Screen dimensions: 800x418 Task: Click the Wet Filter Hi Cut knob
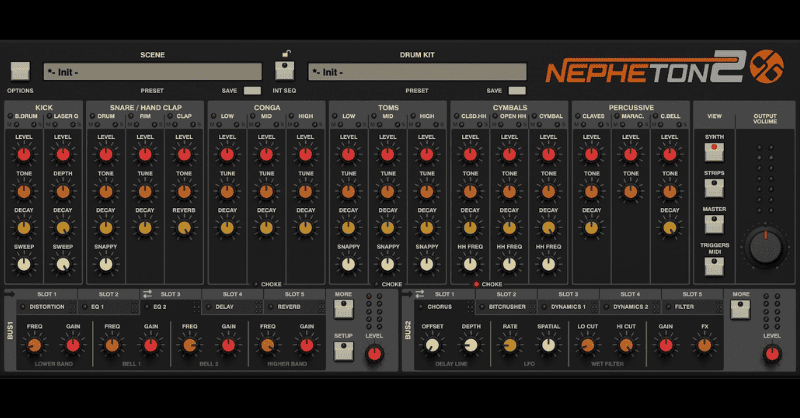(626, 345)
